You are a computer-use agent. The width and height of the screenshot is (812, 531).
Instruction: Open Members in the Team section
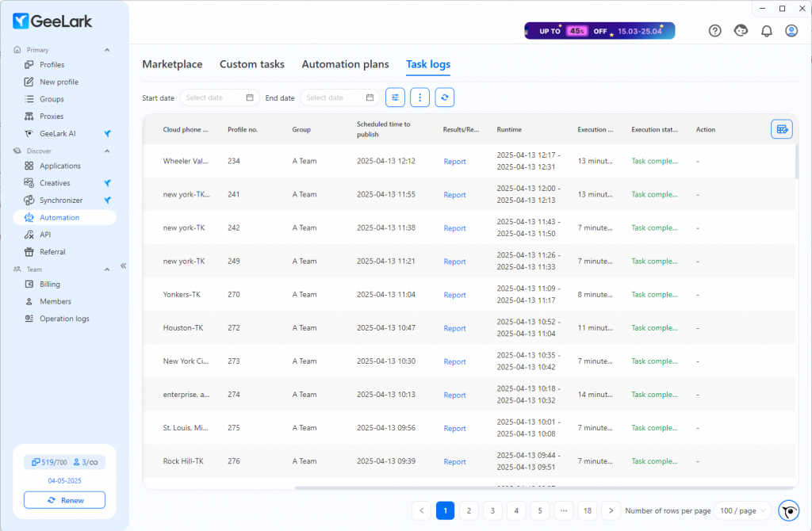click(x=55, y=301)
